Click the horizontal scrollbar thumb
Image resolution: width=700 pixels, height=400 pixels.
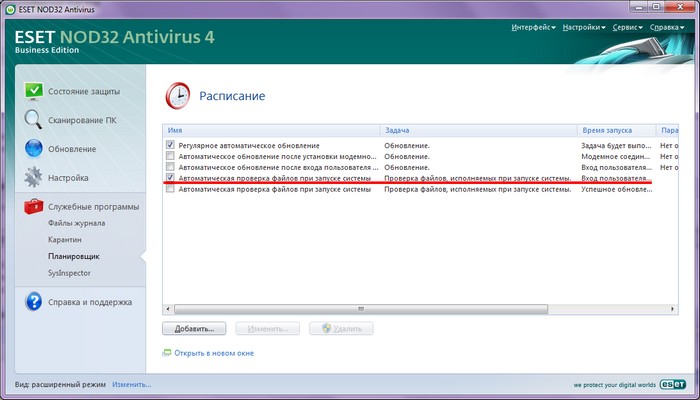click(x=361, y=309)
